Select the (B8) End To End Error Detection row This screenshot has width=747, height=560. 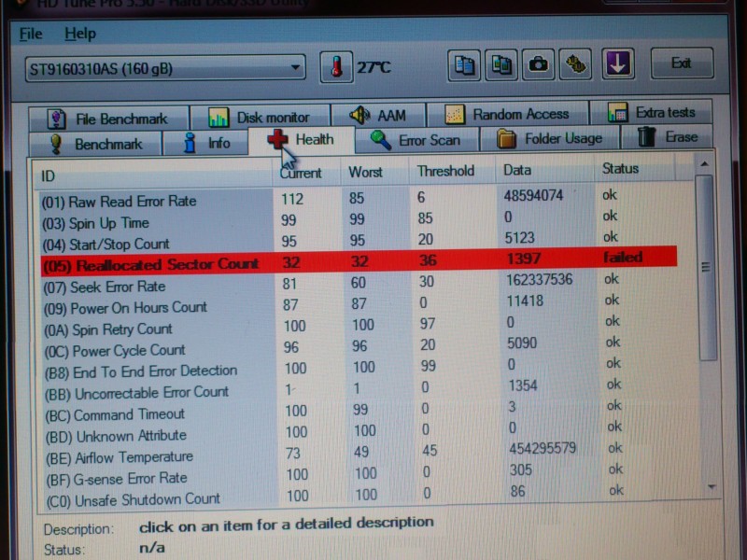[359, 368]
